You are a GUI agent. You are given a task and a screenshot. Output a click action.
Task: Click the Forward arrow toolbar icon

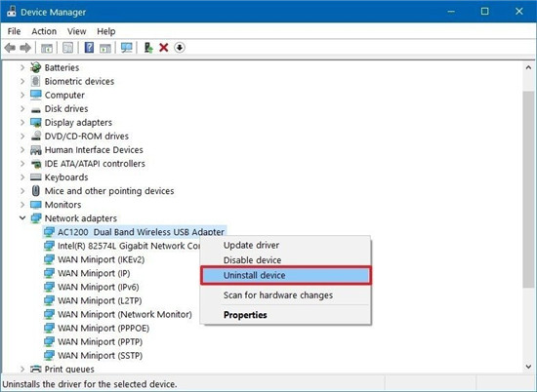coord(25,48)
